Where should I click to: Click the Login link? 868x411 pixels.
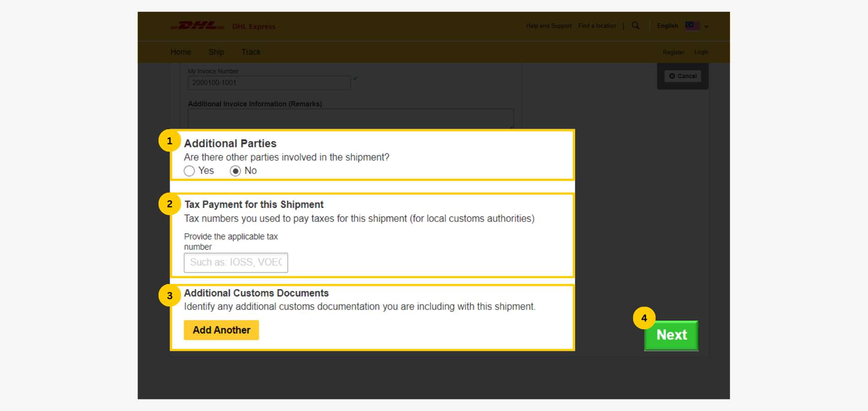[x=701, y=52]
